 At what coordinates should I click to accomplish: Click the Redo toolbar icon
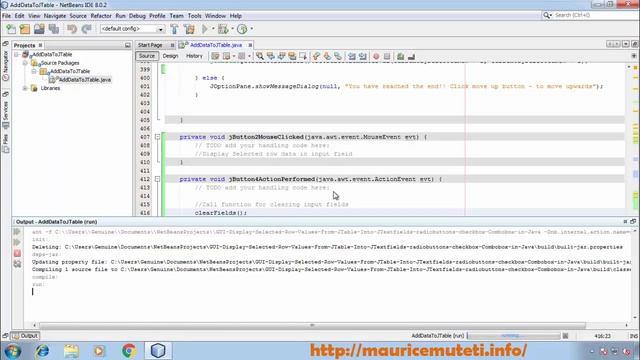point(86,29)
